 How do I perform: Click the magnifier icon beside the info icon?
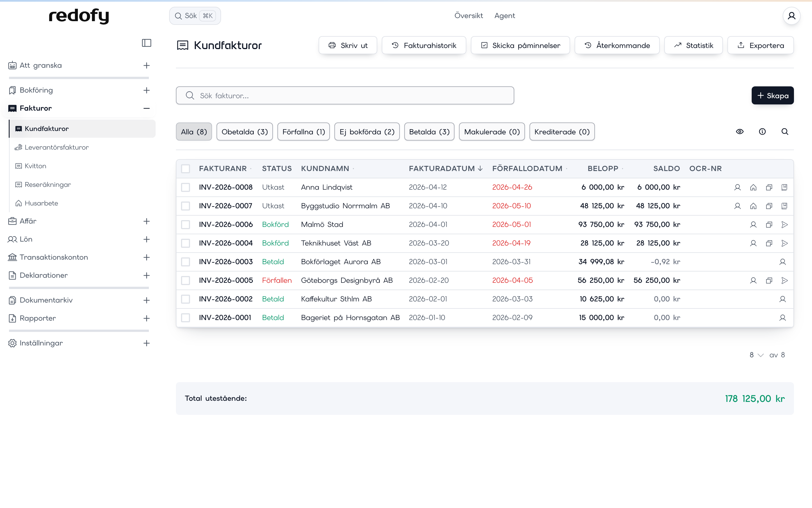tap(785, 132)
